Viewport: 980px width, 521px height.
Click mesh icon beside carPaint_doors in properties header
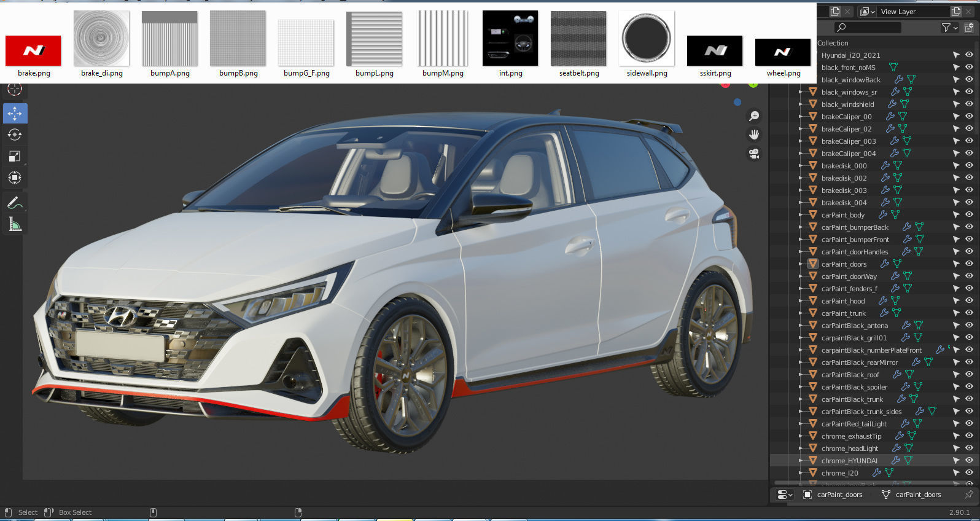pos(885,495)
